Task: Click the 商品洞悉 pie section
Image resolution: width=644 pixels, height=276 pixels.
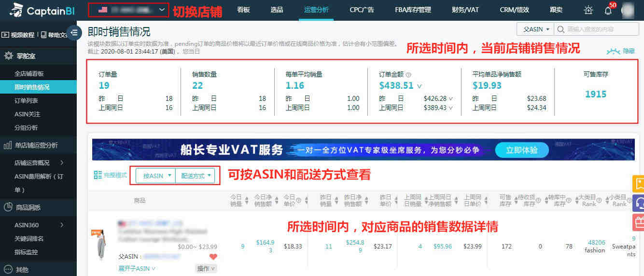Action: [x=22, y=207]
